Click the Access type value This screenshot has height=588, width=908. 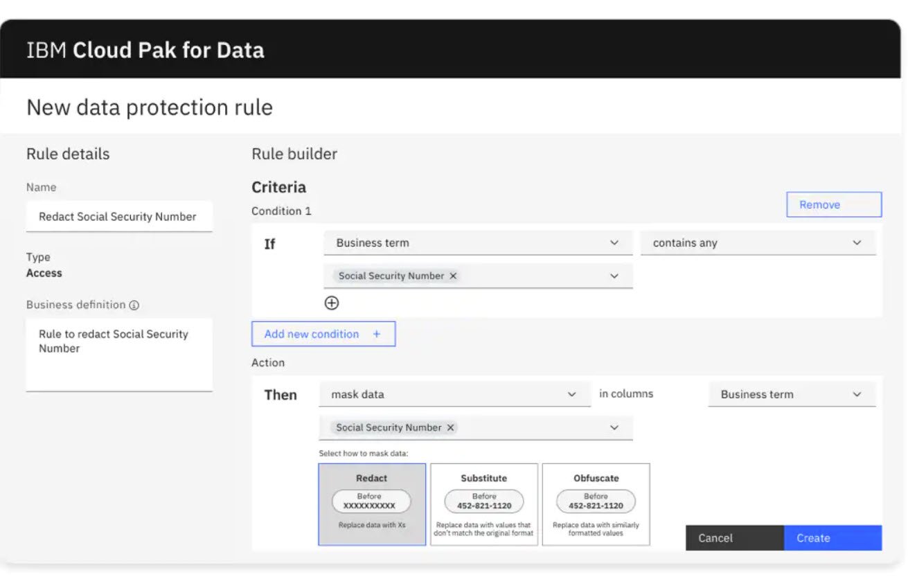[x=44, y=273]
